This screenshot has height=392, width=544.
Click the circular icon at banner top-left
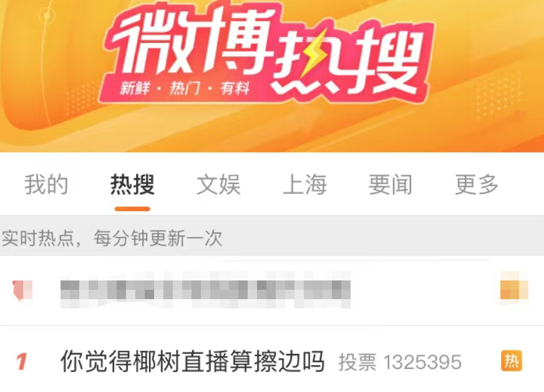(x=47, y=15)
